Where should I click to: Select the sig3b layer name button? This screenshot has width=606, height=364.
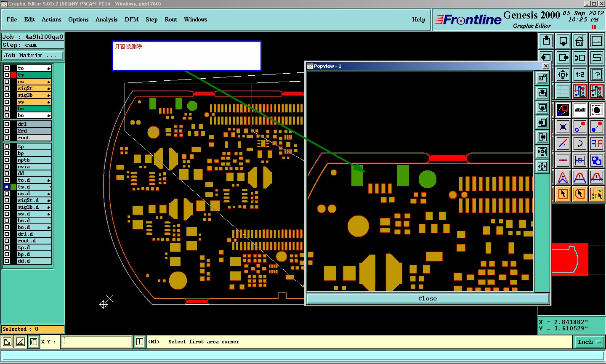coord(34,95)
